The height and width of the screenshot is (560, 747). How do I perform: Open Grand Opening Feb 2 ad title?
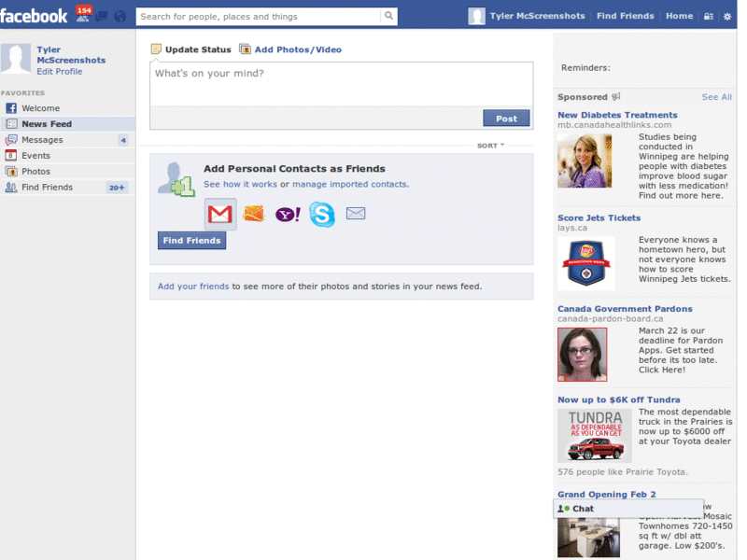click(606, 495)
